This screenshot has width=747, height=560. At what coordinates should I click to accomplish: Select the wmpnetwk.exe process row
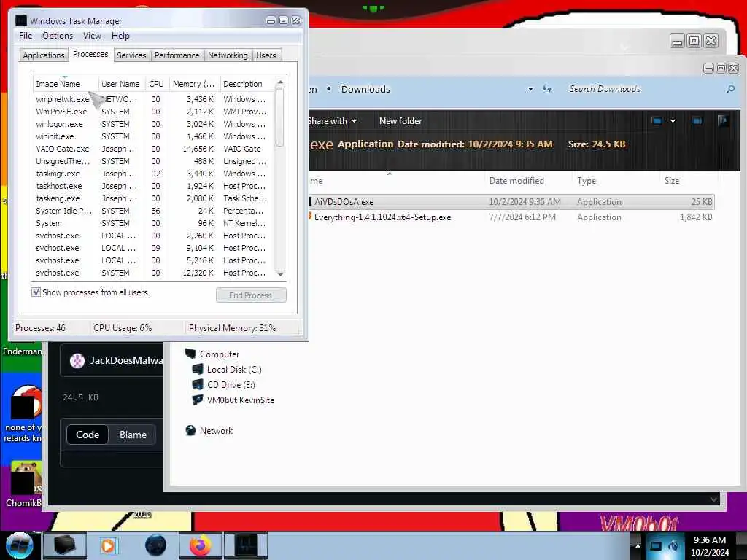[x=153, y=99]
